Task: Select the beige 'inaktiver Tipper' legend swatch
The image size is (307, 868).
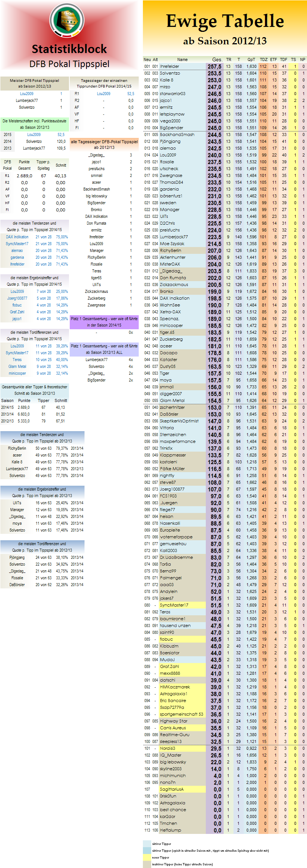Action: [147, 864]
